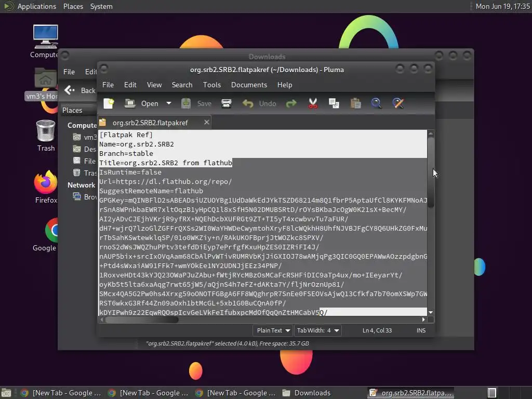The width and height of the screenshot is (532, 399).
Task: Paste from clipboard icon
Action: 355,103
